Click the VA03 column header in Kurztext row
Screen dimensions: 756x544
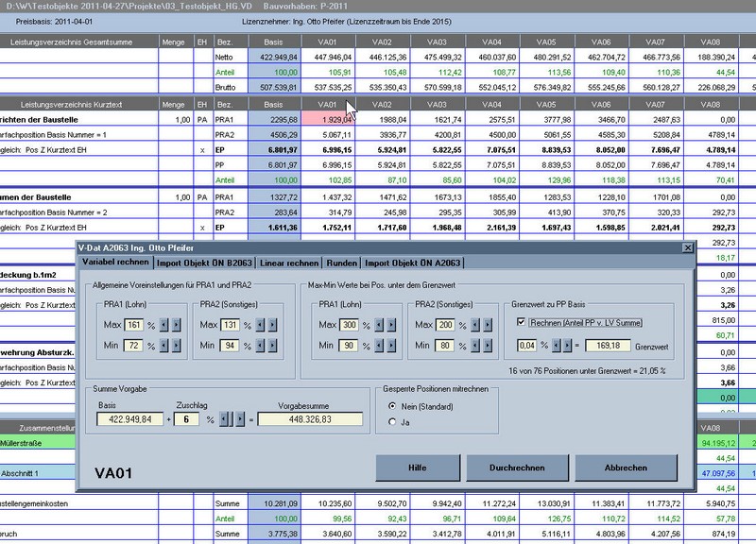pos(437,104)
